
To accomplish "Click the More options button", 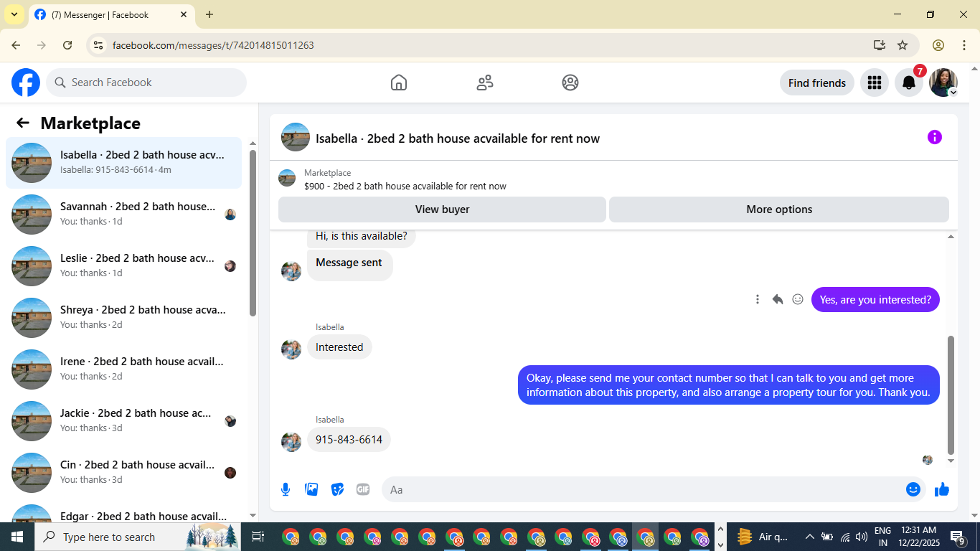I will point(779,209).
